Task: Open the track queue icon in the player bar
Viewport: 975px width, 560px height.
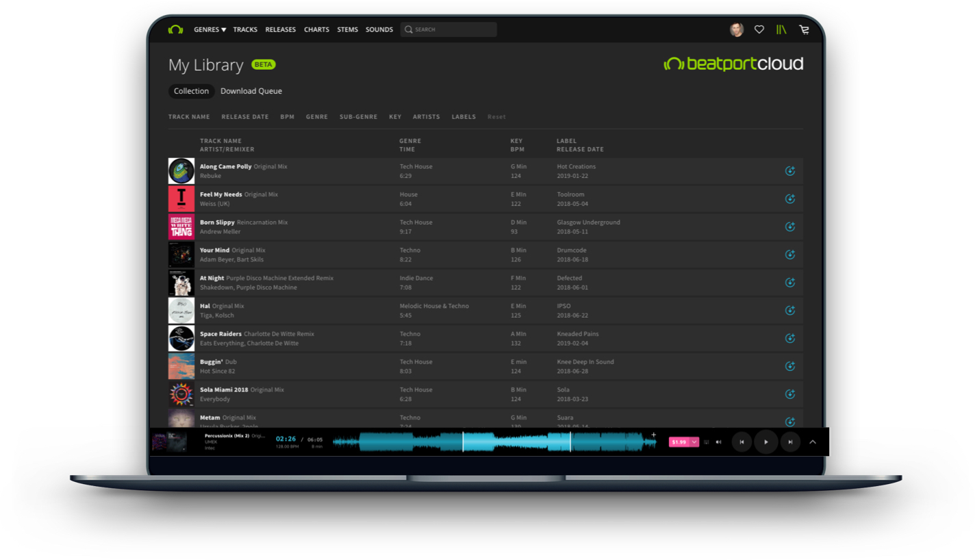Action: 707,442
